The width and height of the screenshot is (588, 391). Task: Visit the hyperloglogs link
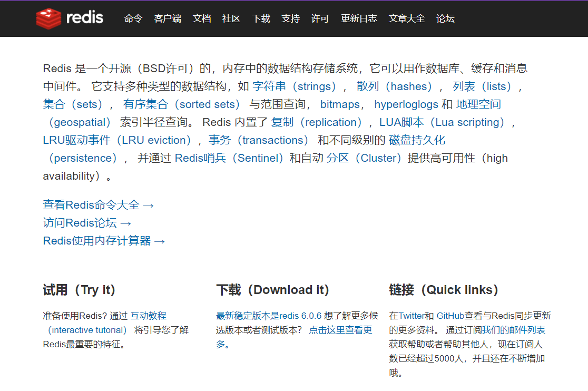tap(406, 104)
